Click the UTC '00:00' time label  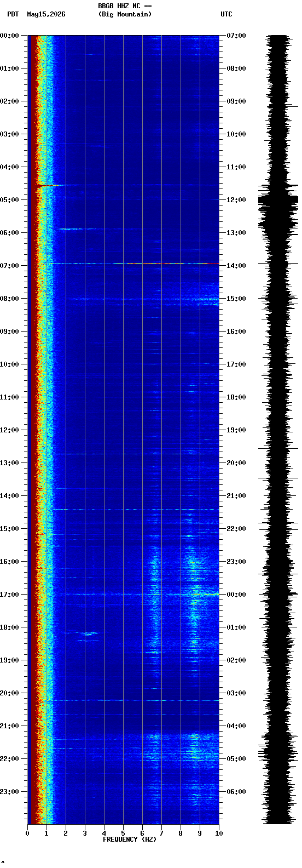pyautogui.click(x=236, y=595)
